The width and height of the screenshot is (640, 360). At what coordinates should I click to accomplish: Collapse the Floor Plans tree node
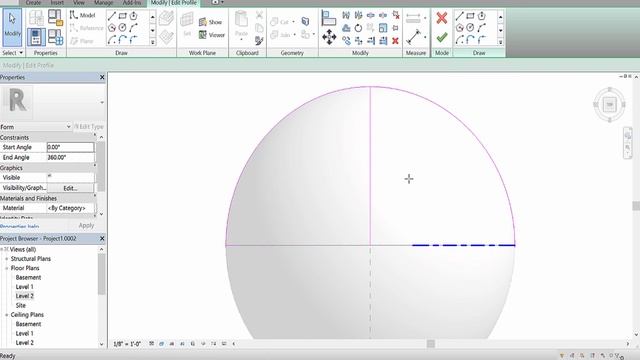7,268
